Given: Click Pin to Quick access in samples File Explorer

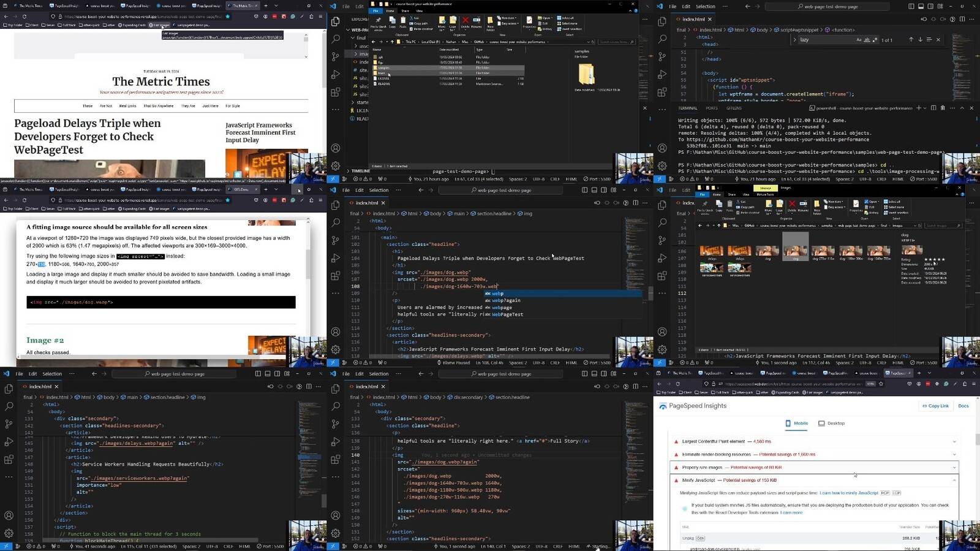Looking at the screenshot, I should (379, 23).
